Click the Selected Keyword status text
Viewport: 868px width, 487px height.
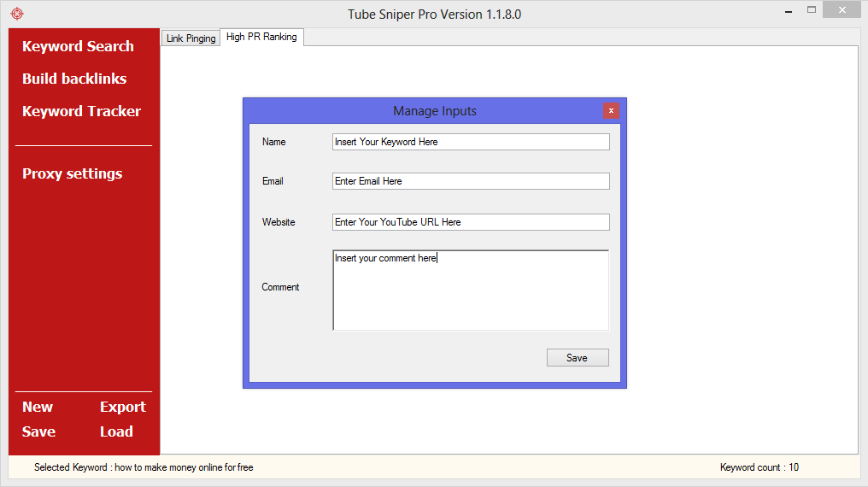pyautogui.click(x=144, y=467)
